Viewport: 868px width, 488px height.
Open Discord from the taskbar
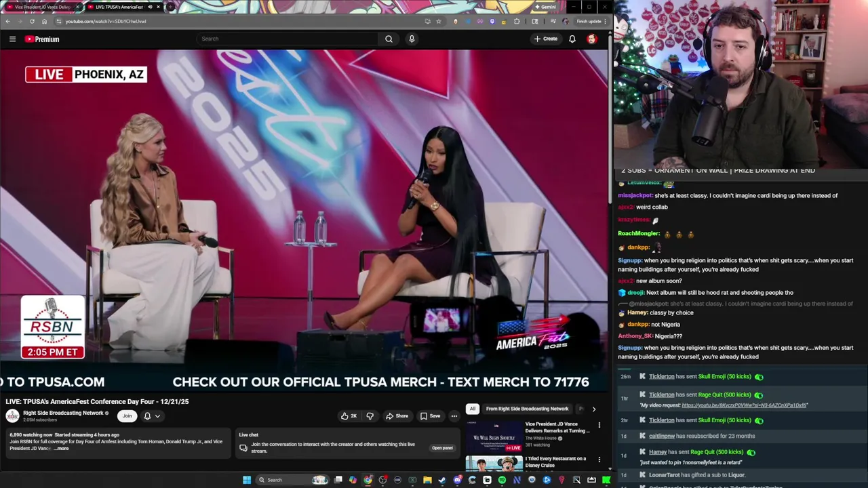tap(457, 480)
